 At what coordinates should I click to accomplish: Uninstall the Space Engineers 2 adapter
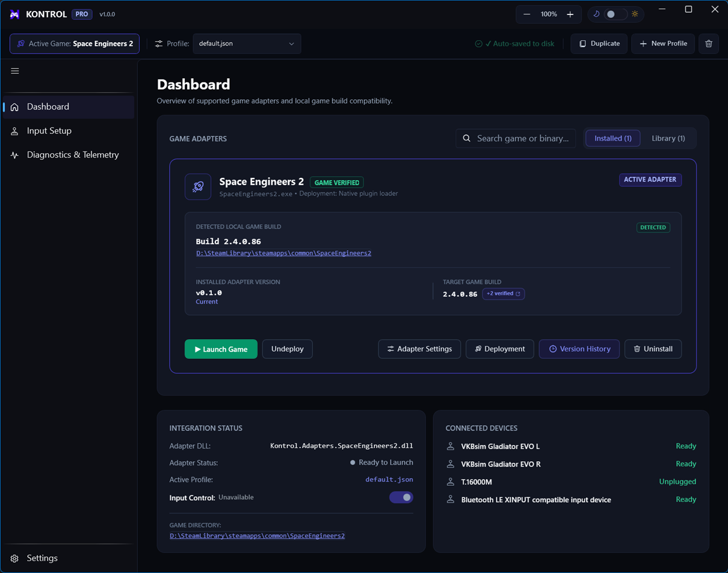tap(653, 349)
